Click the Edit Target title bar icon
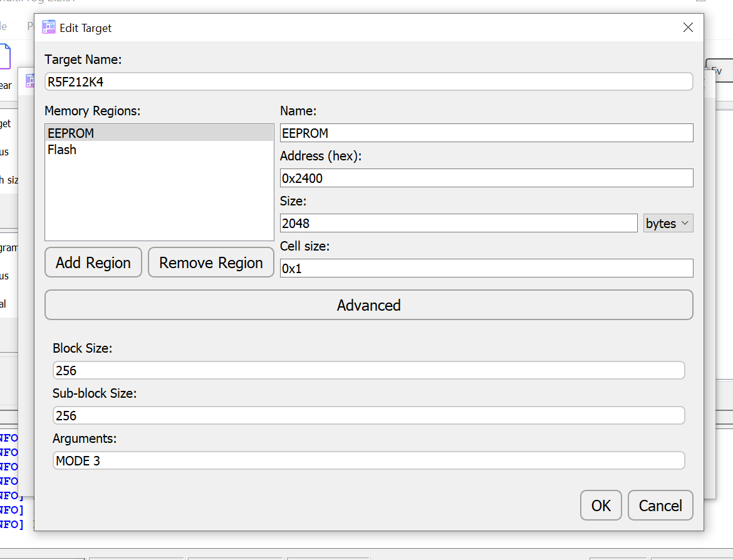This screenshot has width=733, height=560. [x=48, y=27]
